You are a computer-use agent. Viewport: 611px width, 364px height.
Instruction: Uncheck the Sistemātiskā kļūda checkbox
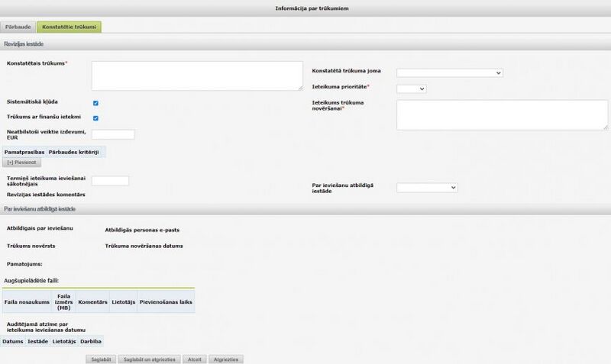pyautogui.click(x=95, y=103)
